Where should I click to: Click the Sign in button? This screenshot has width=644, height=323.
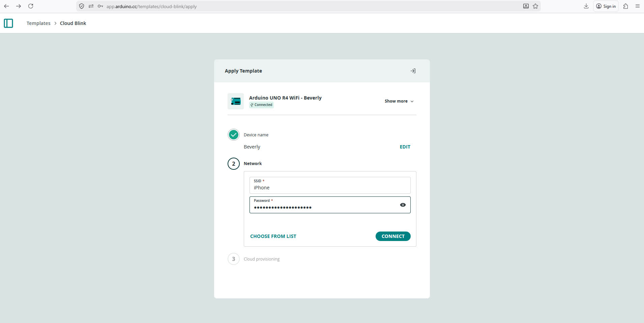606,6
